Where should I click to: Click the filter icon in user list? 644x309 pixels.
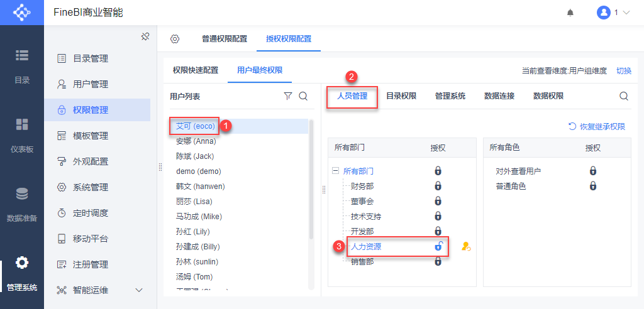coord(288,96)
